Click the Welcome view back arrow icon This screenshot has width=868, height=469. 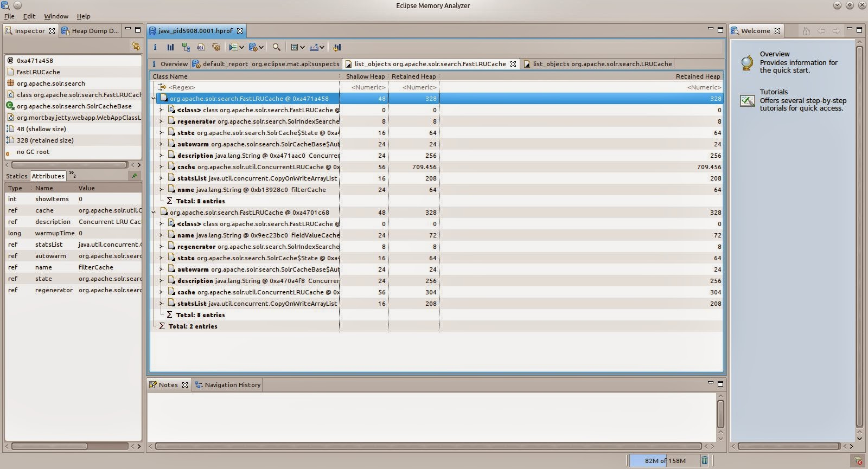click(821, 31)
